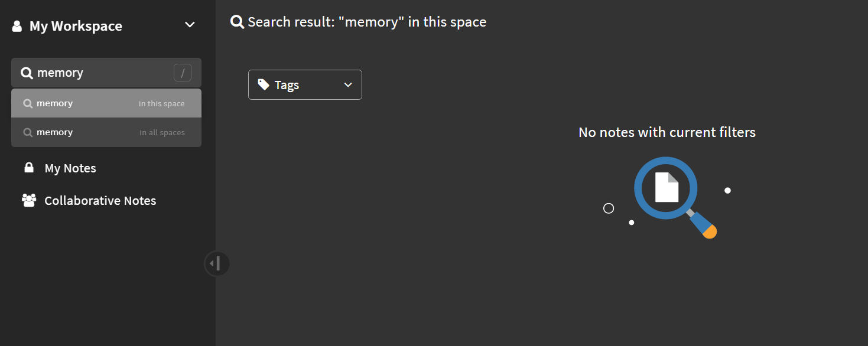Open the My Workspace dropdown chevron
Viewport: 868px width, 346px height.
190,25
